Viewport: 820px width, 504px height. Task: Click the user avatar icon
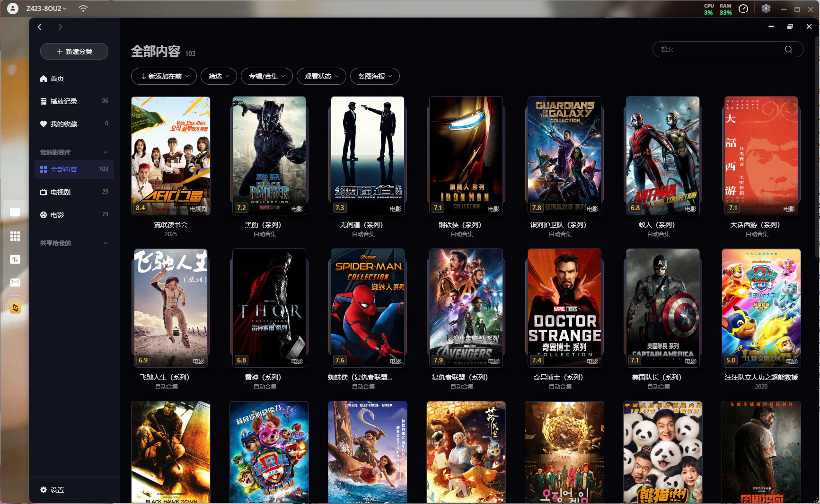(x=13, y=9)
